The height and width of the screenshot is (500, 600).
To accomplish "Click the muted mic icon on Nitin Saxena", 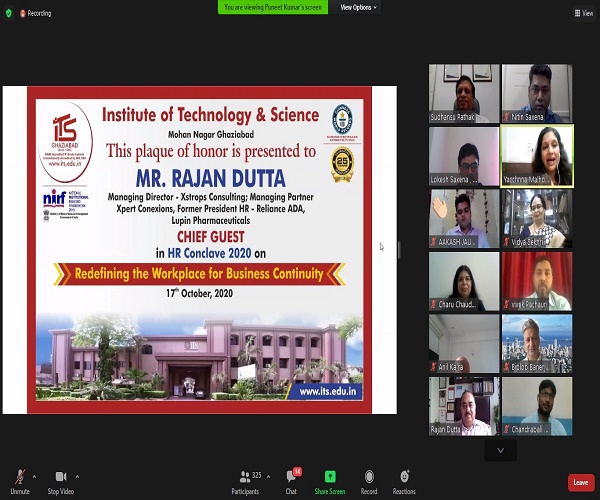I will (x=507, y=117).
